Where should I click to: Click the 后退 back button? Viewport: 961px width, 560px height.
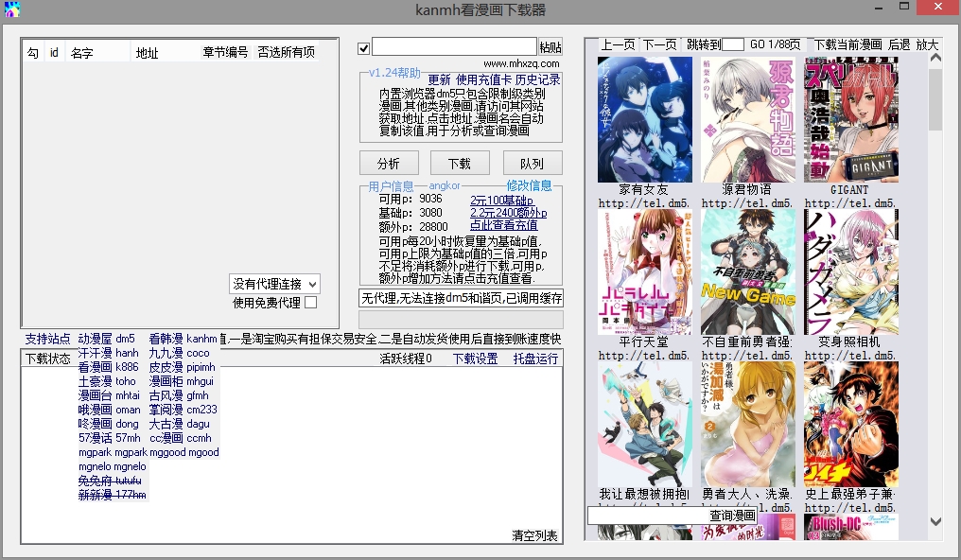[x=900, y=44]
